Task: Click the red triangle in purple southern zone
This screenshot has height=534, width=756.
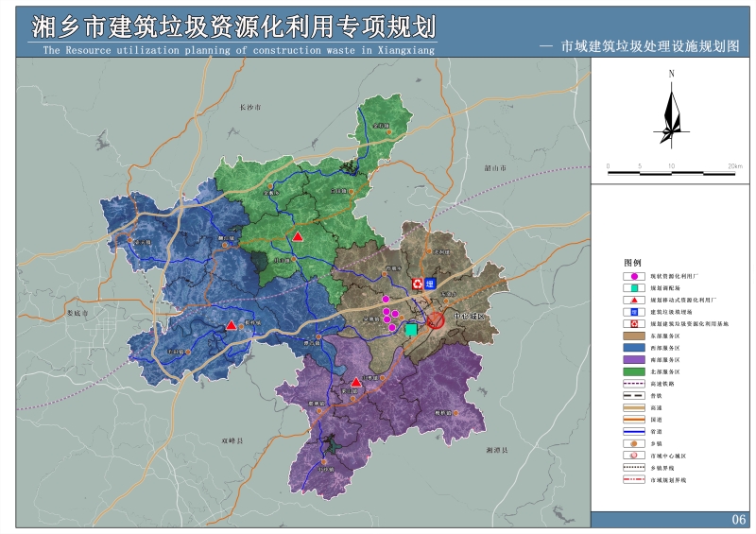Action: click(355, 383)
